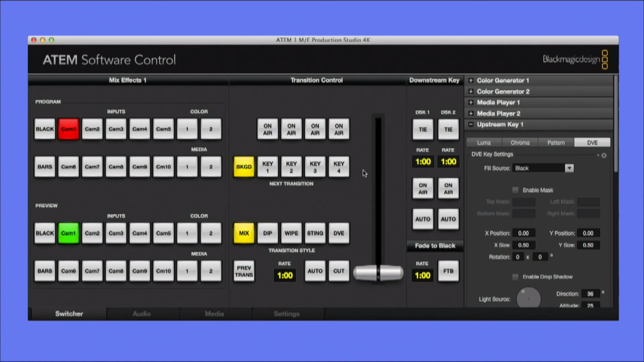Click the X Size value field
644x362 pixels.
[x=524, y=245]
